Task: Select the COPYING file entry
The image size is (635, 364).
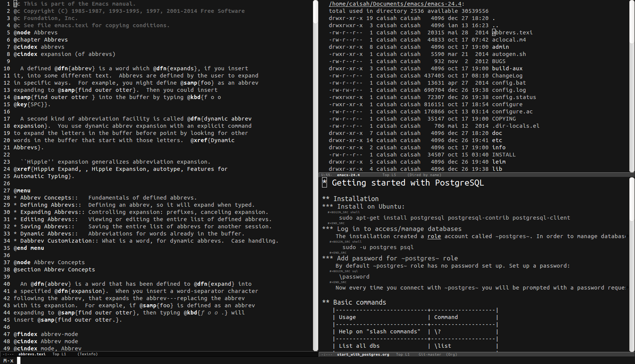Action: [x=504, y=119]
